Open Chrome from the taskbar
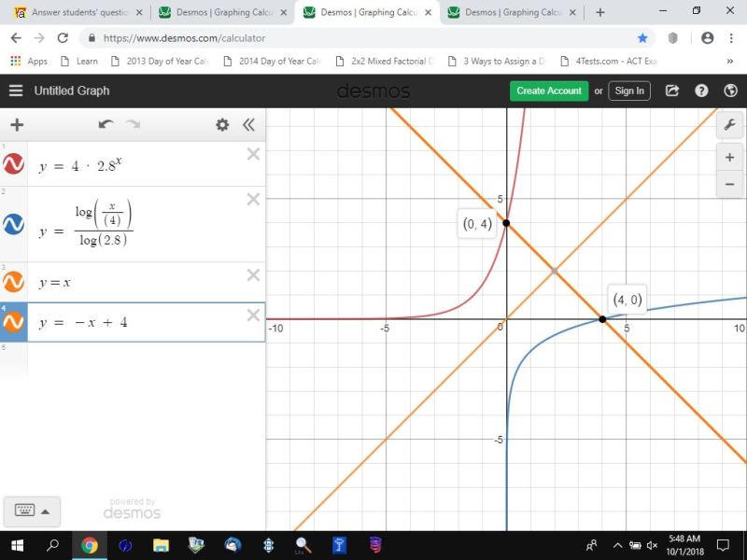 click(89, 546)
